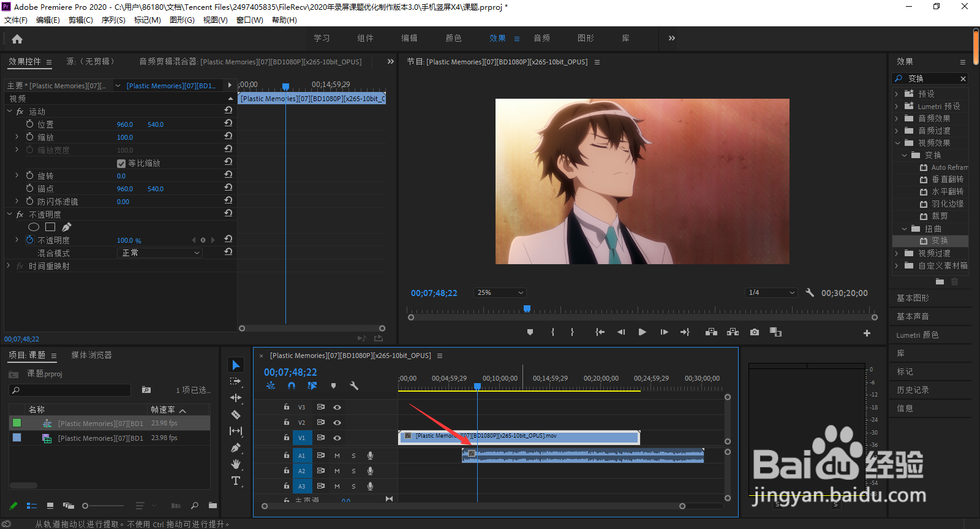Open the Essential Sound panel
Viewport: 980px width, 529px height.
913,316
